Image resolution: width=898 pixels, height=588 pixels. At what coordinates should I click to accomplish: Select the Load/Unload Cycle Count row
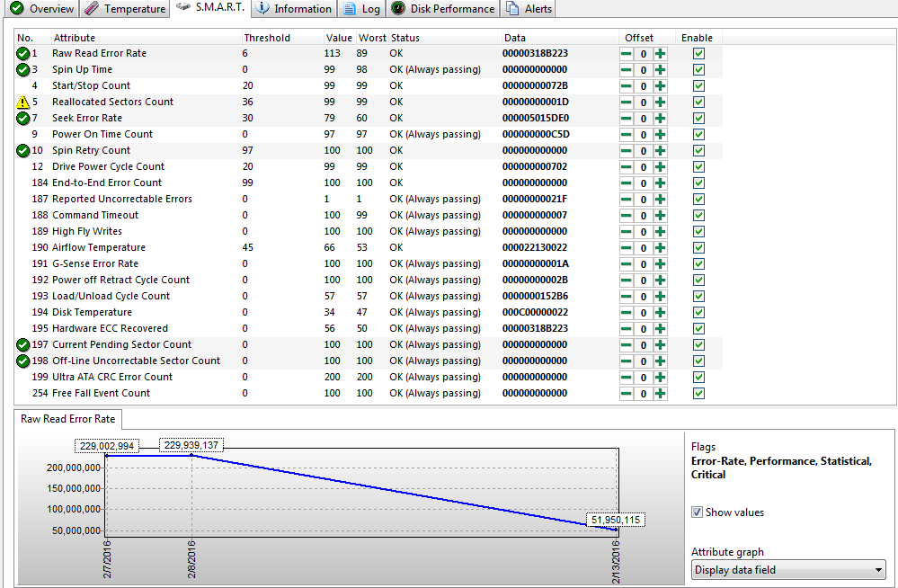[x=369, y=297]
